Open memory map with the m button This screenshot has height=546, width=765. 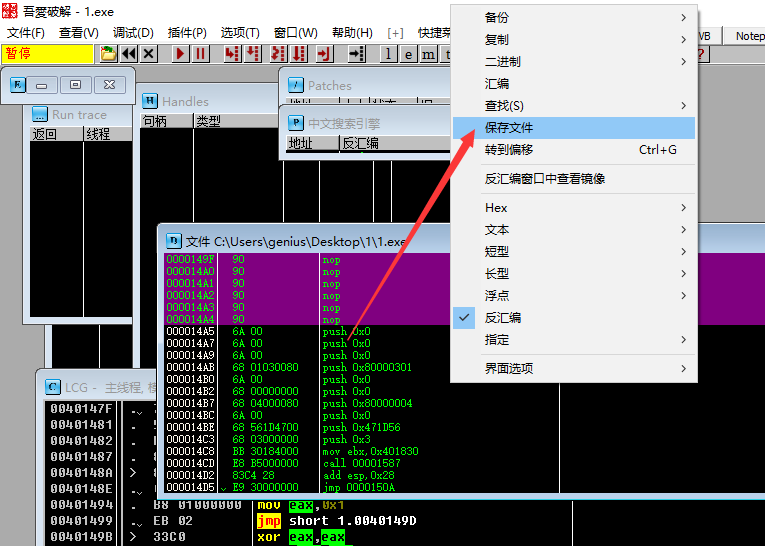pyautogui.click(x=428, y=54)
